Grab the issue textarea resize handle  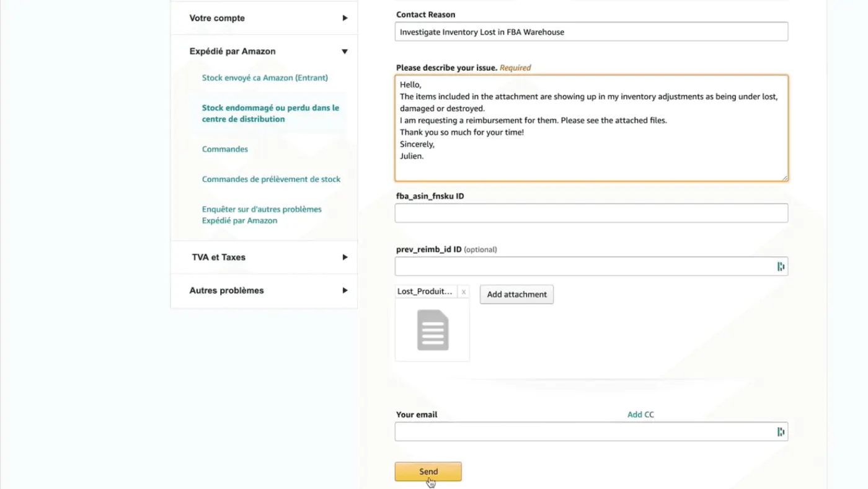coord(784,177)
